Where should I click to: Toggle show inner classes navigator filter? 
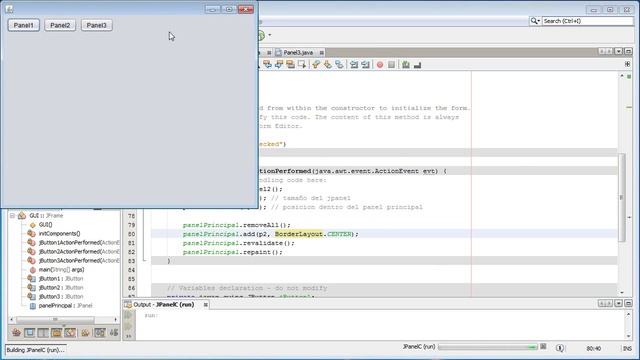coord(70,333)
